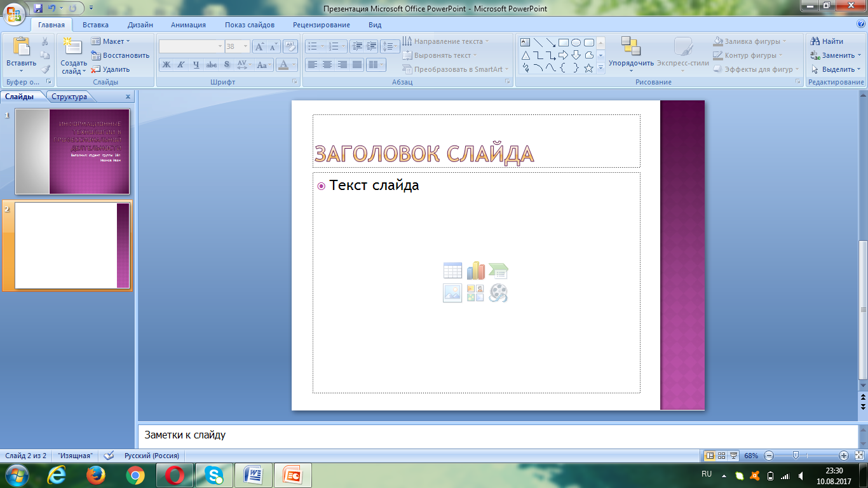
Task: Select the oval shape
Action: 576,43
